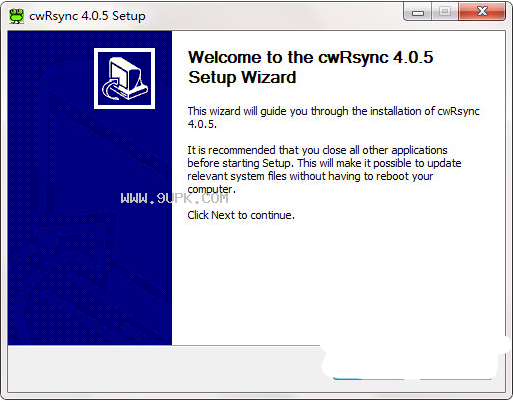Click the "It is recommended that you close" paragraph

324,169
